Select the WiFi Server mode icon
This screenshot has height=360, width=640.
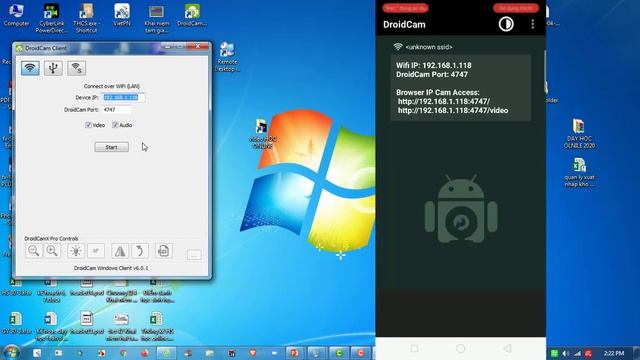tap(76, 68)
